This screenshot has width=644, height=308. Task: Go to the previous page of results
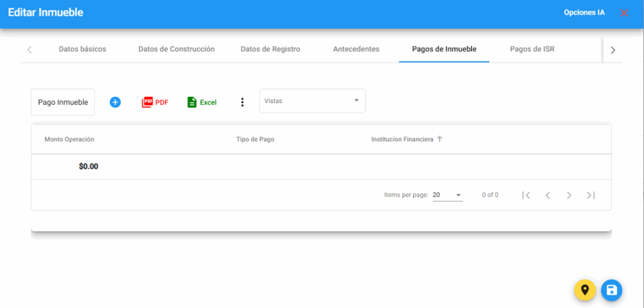(548, 195)
